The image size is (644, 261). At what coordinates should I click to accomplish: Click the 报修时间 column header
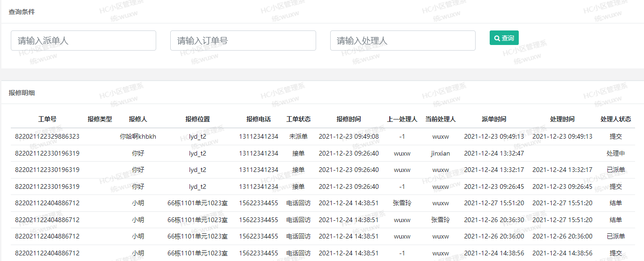(349, 119)
